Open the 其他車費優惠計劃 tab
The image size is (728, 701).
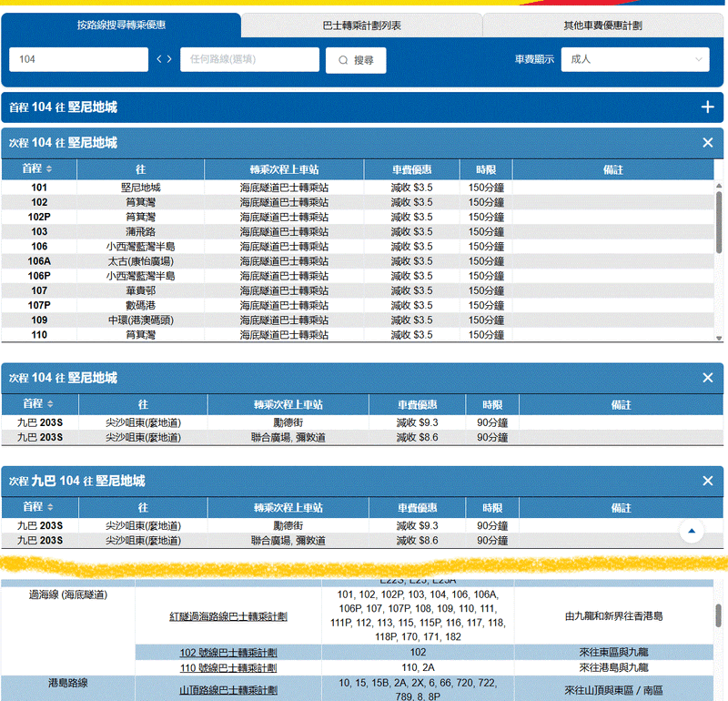click(604, 26)
